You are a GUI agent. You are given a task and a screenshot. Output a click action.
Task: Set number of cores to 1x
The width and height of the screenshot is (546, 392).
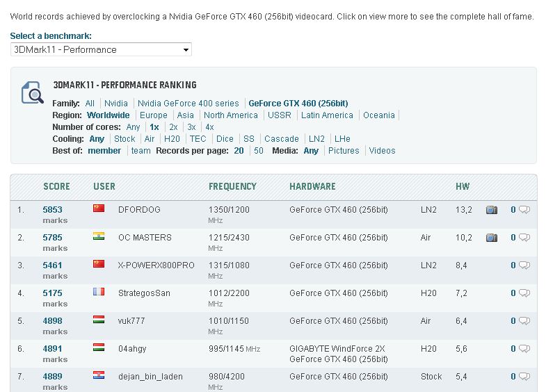coord(154,127)
